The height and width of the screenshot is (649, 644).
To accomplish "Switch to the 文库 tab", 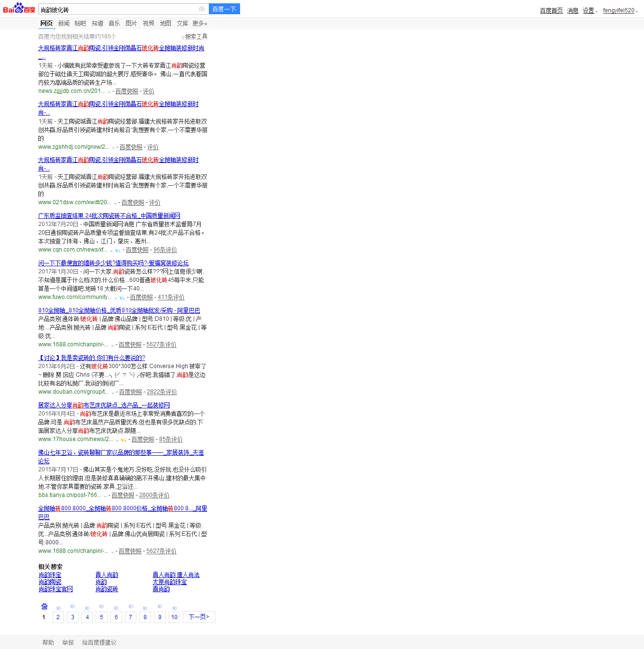I will [183, 23].
